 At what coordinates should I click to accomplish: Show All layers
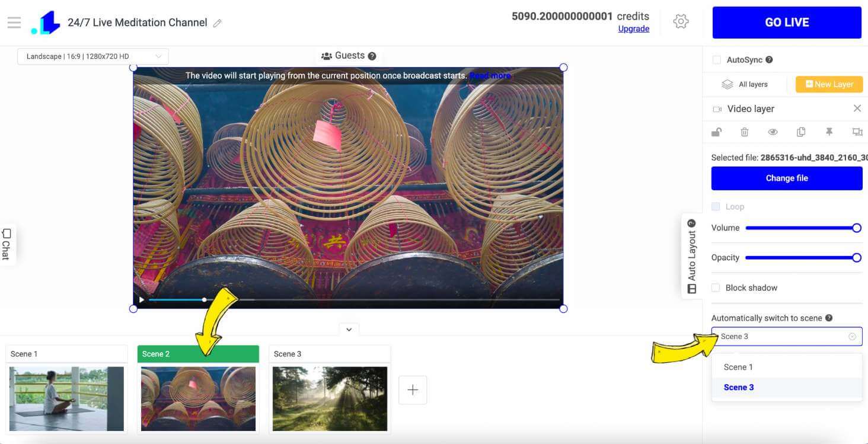[x=745, y=84]
